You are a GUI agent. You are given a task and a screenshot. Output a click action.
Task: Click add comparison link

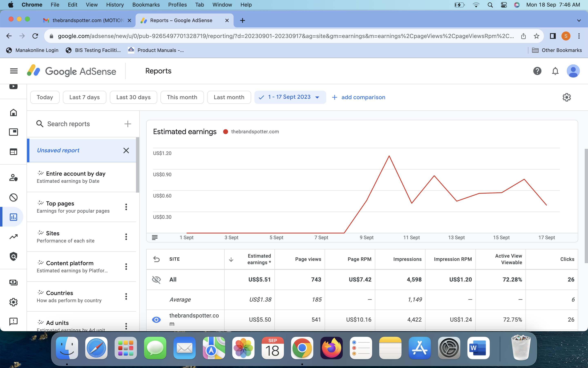point(359,97)
